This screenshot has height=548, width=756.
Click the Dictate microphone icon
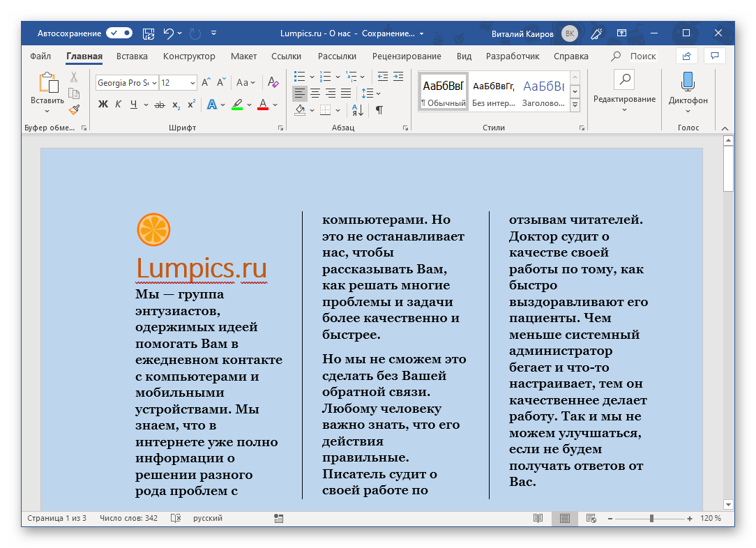688,81
